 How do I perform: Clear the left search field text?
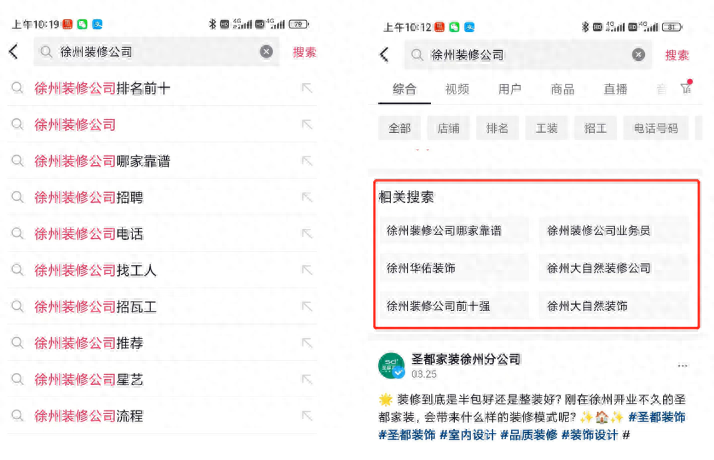point(266,52)
